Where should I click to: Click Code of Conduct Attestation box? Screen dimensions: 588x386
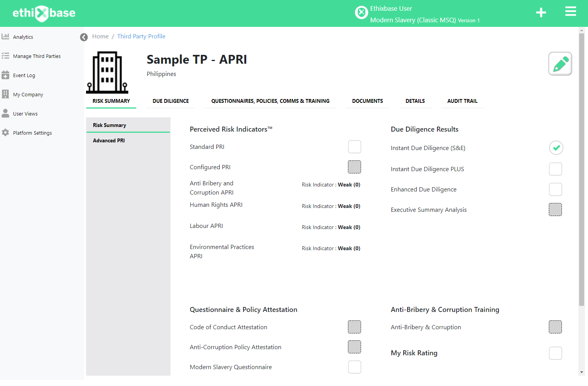tap(354, 327)
